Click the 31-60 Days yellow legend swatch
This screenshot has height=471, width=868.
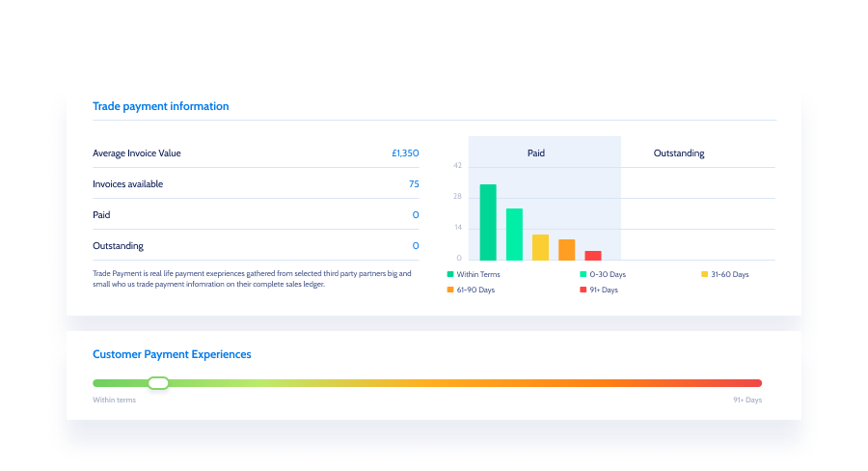[x=704, y=275]
